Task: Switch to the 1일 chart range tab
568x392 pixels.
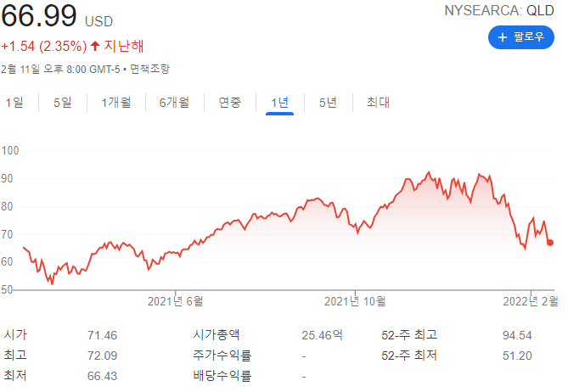Action: click(x=14, y=103)
